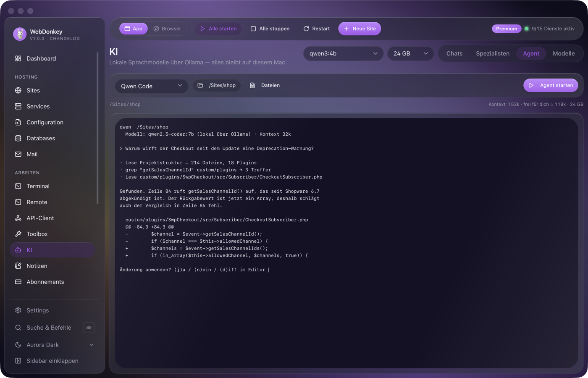The image size is (588, 378).
Task: Click the stop square icon
Action: tap(253, 29)
